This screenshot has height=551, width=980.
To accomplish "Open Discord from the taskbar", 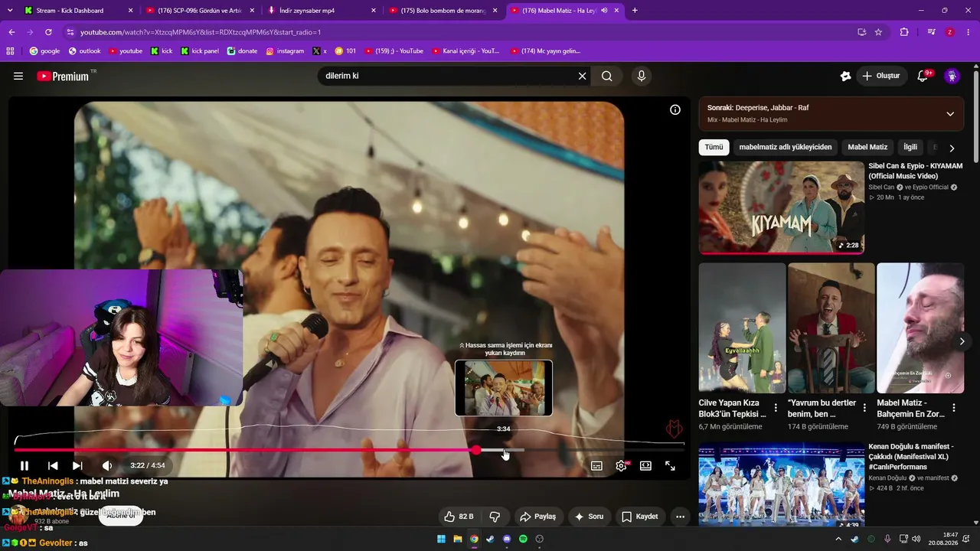I will pyautogui.click(x=507, y=539).
